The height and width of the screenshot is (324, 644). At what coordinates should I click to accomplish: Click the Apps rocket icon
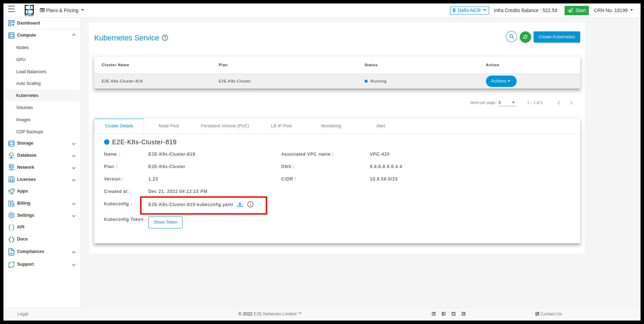11,191
